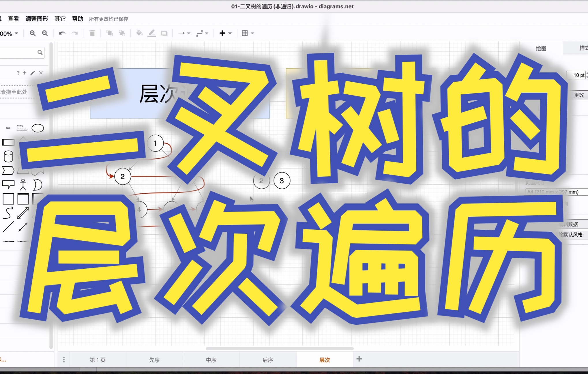Open the pages menu three-dot button

64,360
